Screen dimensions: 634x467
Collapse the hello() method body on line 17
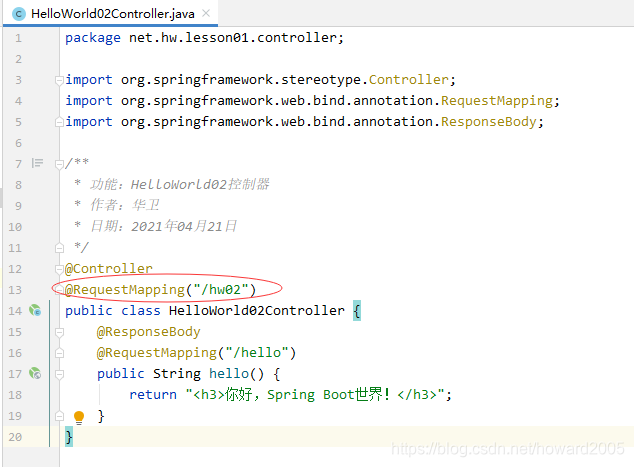click(x=59, y=374)
